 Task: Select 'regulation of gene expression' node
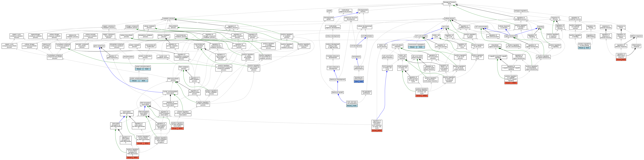pyautogui.click(x=112, y=57)
